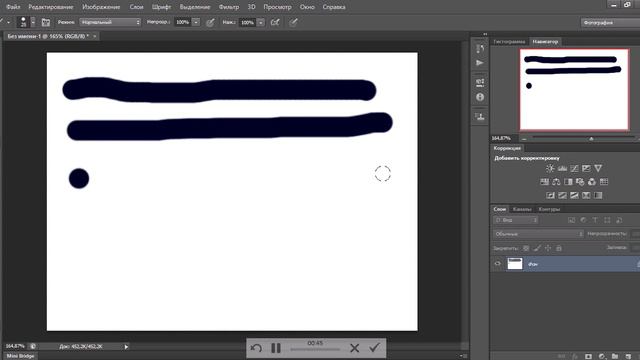This screenshot has height=360, width=640.
Task: Open the Info panel icon
Action: 480,97
